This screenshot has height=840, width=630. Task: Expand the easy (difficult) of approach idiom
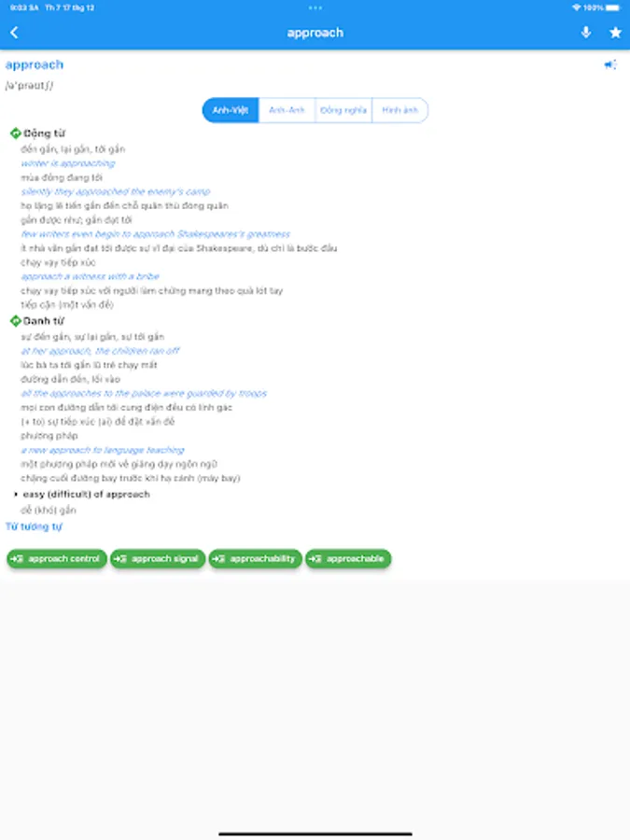click(86, 494)
